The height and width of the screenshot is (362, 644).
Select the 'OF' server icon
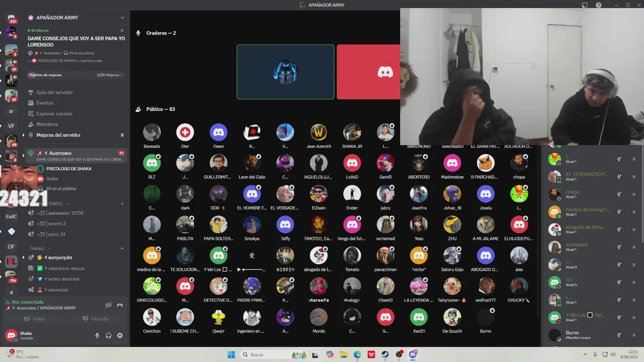point(11,247)
